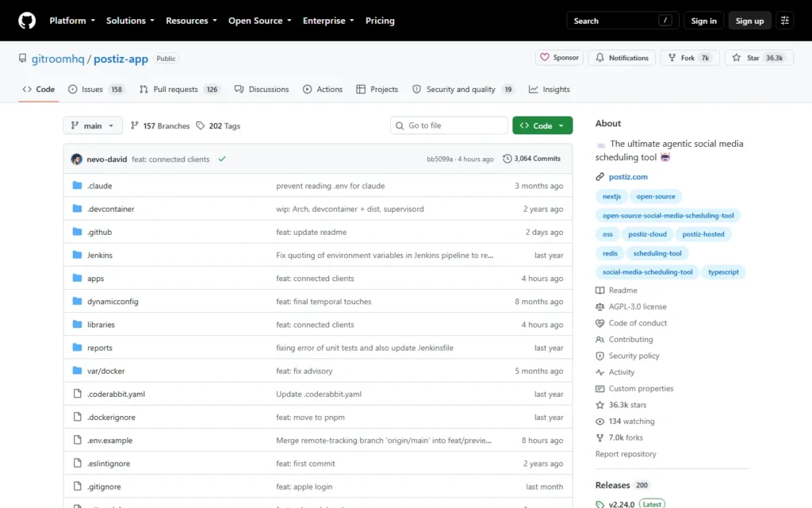The image size is (812, 508).
Task: Open the postiz-app repository name link
Action: click(x=121, y=59)
